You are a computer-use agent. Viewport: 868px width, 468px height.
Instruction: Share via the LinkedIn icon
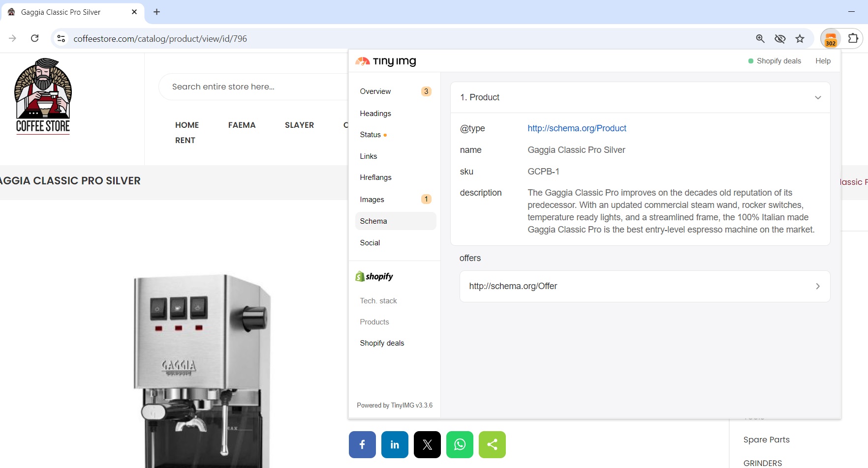coord(394,444)
